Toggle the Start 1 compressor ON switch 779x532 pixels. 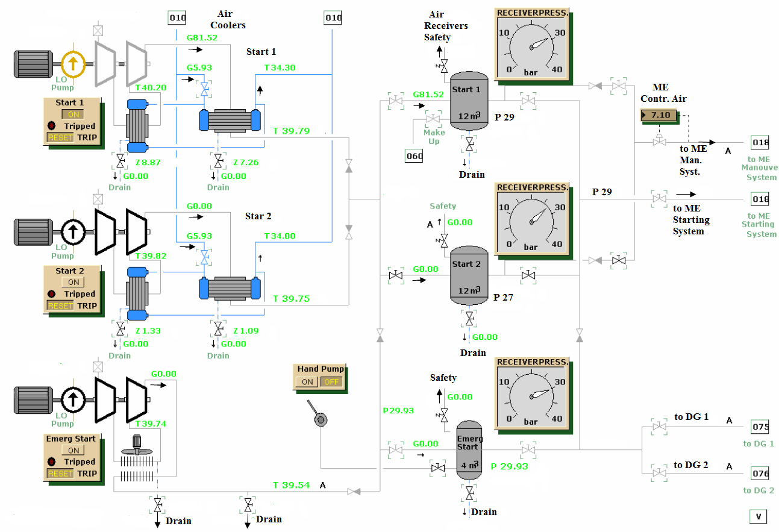coord(74,114)
